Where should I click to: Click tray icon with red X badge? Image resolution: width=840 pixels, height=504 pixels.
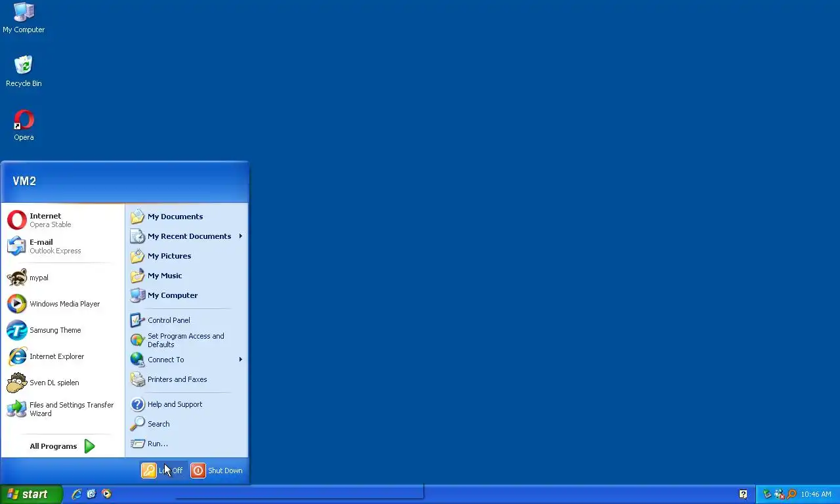click(780, 494)
